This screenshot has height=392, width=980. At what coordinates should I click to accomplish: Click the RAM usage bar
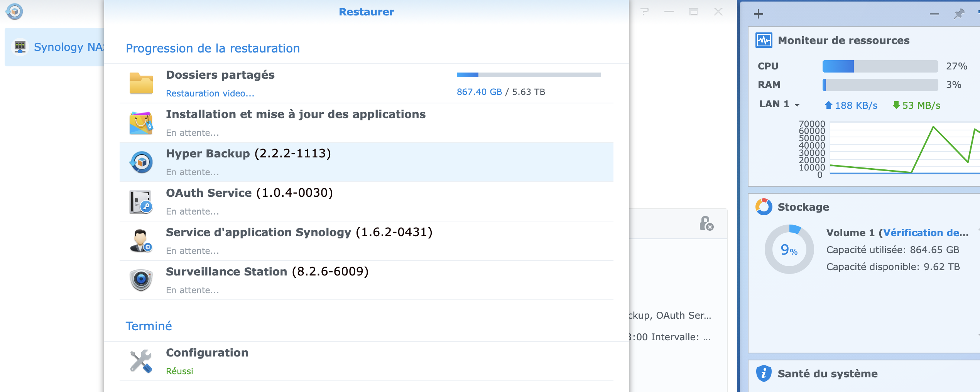coord(880,85)
